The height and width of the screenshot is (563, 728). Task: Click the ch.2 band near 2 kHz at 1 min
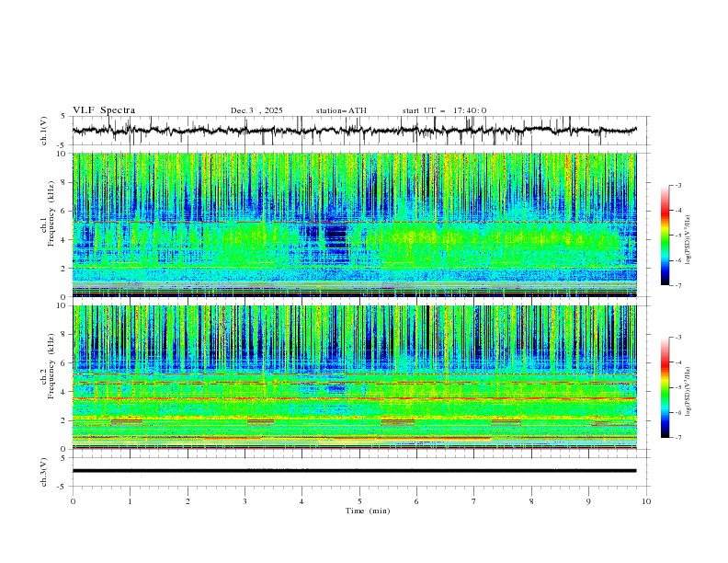[127, 421]
